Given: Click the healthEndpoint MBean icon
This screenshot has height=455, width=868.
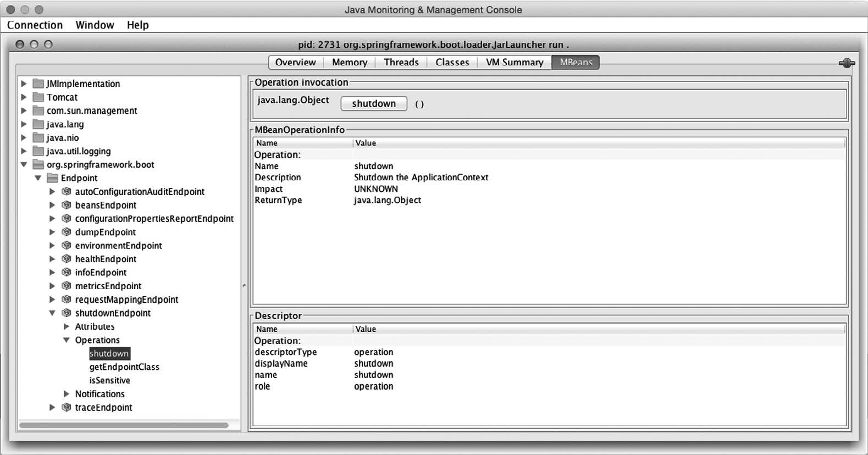Looking at the screenshot, I should coord(67,259).
